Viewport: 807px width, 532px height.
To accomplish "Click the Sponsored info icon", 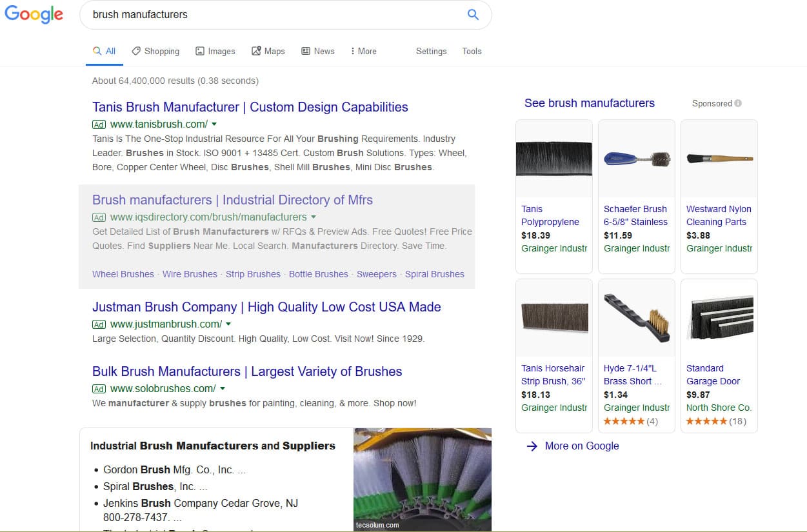I will 738,103.
